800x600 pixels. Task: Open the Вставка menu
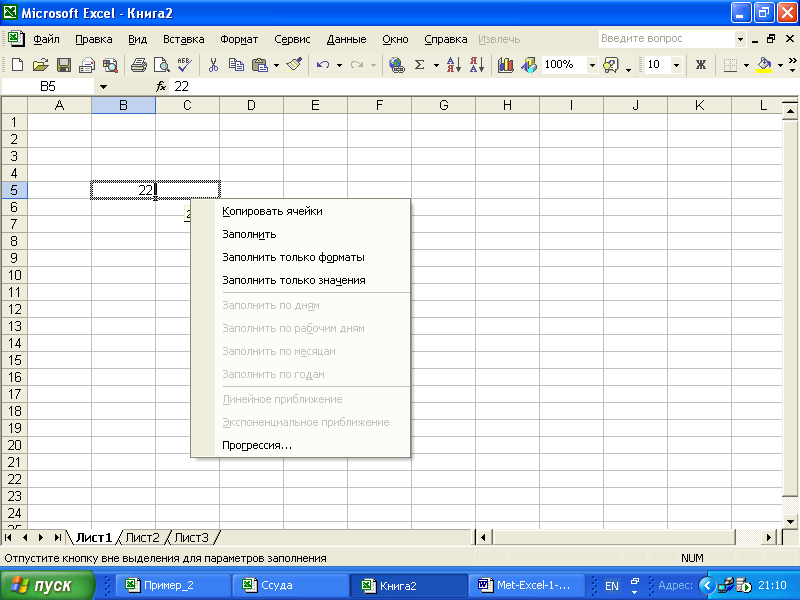pos(184,39)
